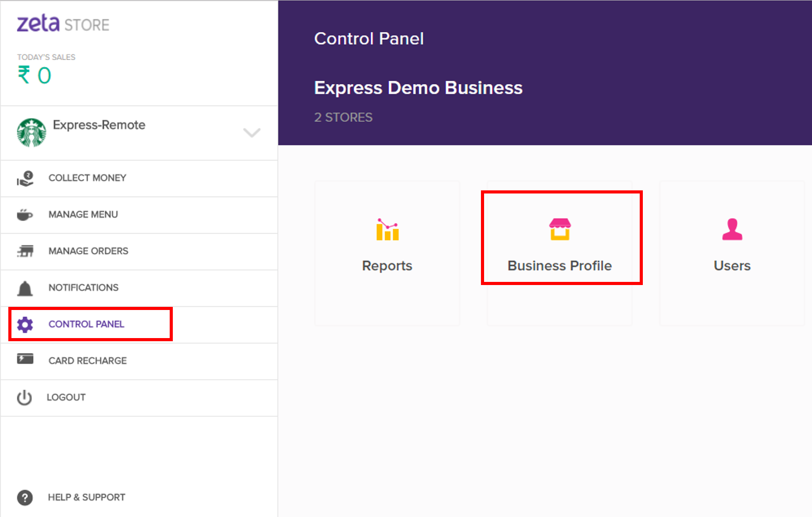
Task: Click the Control Panel gear icon
Action: [25, 325]
